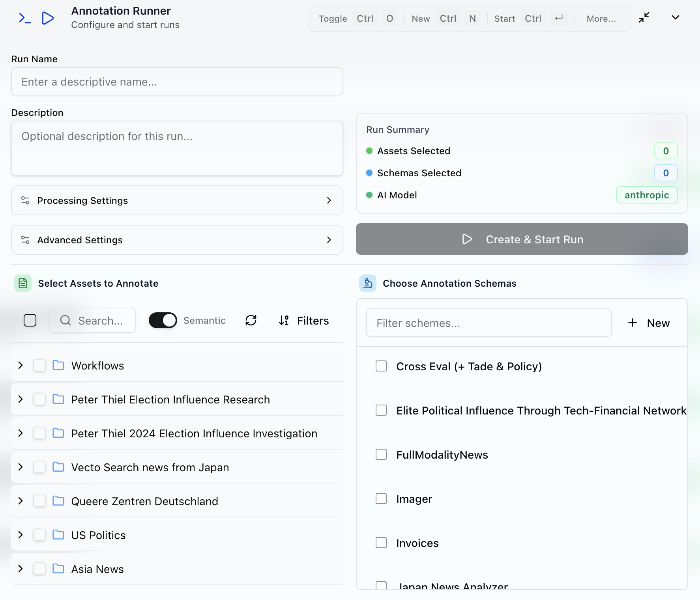Click the Schemas Selected count badge
Viewport: 700px width, 601px height.
[666, 173]
